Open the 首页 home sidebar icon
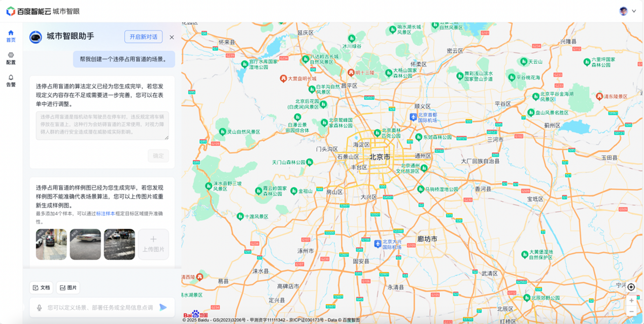Screen dimensions: 644x324 (x=11, y=36)
